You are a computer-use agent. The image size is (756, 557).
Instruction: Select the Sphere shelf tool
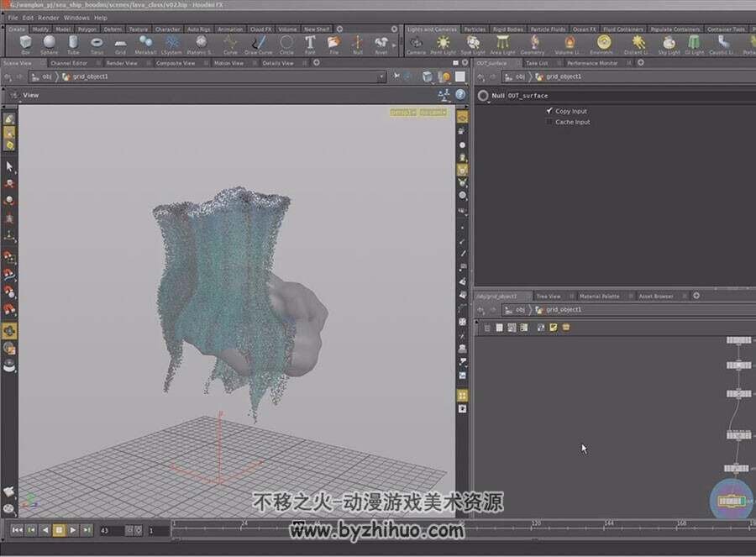(x=50, y=45)
